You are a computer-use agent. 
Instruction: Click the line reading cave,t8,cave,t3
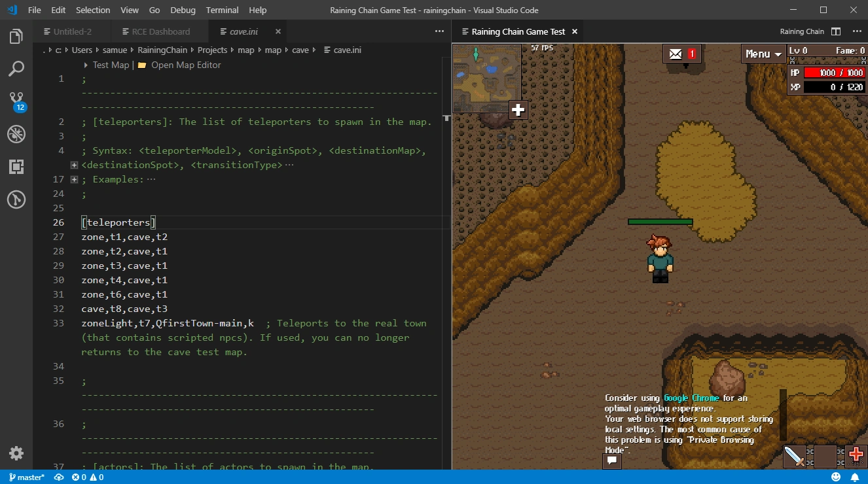124,309
